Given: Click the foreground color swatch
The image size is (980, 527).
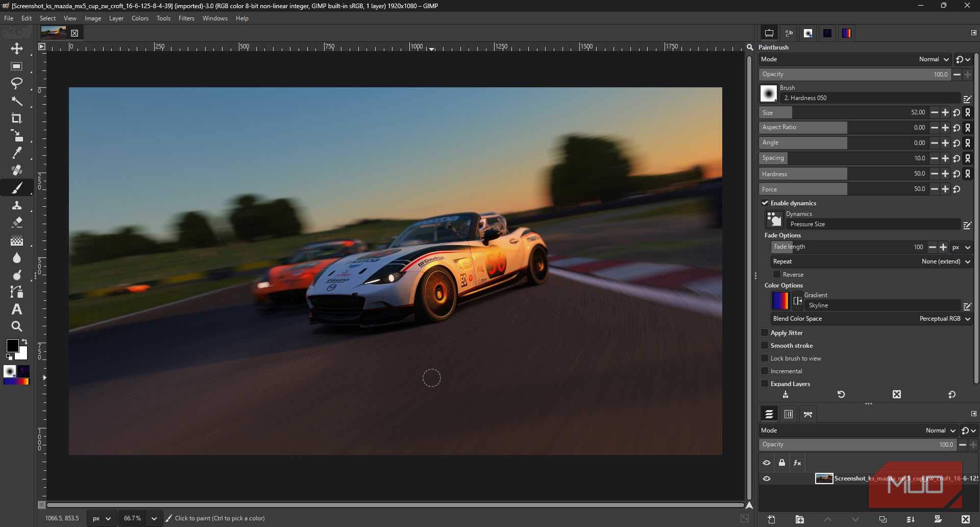Looking at the screenshot, I should (x=13, y=346).
